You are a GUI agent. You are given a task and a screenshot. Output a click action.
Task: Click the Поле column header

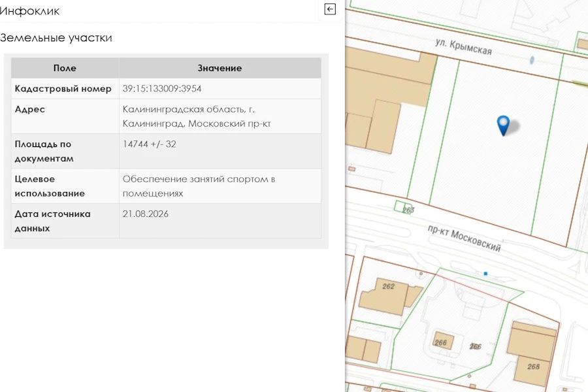coord(65,68)
